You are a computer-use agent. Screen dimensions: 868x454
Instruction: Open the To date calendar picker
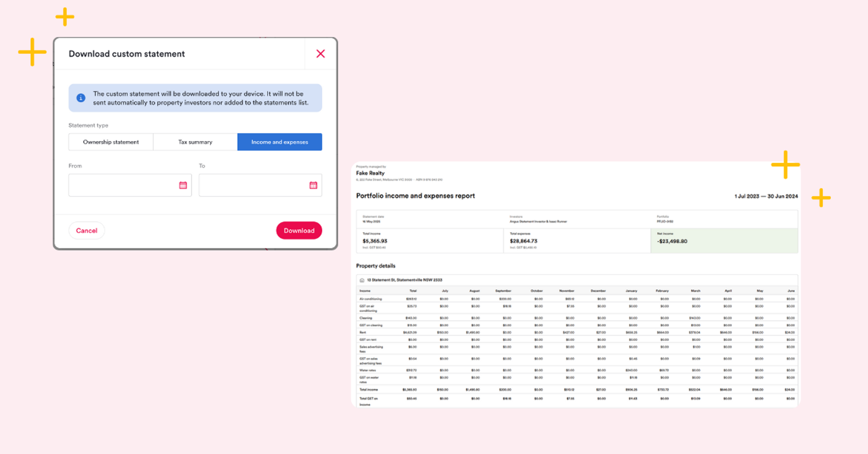click(x=313, y=185)
